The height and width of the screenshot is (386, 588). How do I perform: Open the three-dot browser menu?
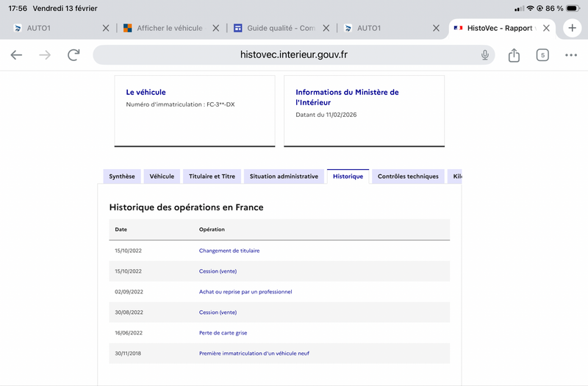click(571, 55)
